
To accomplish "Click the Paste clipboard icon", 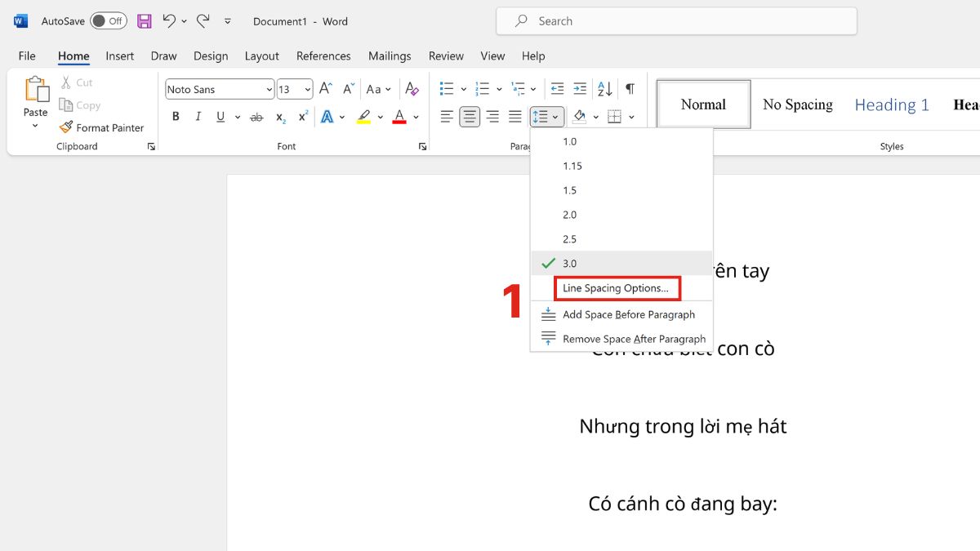I will click(36, 90).
